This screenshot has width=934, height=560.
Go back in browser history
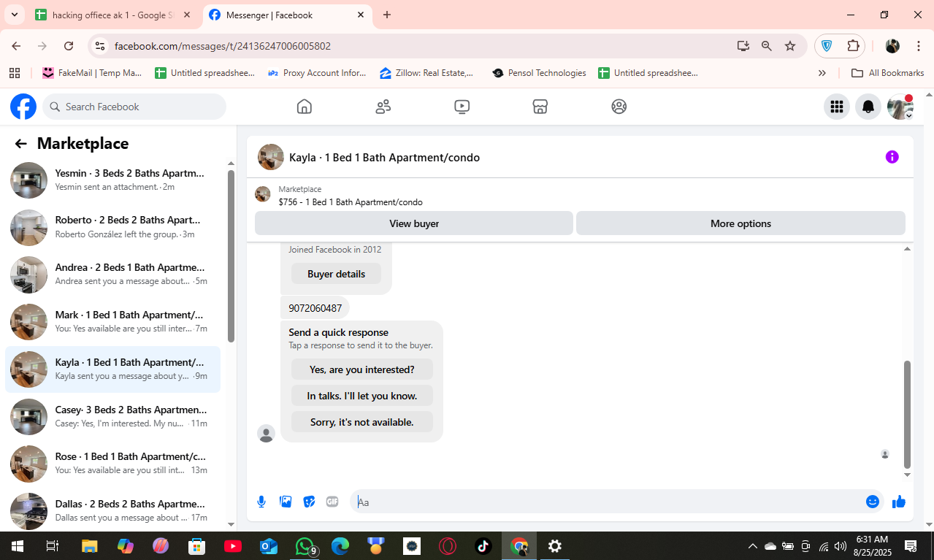pyautogui.click(x=16, y=46)
